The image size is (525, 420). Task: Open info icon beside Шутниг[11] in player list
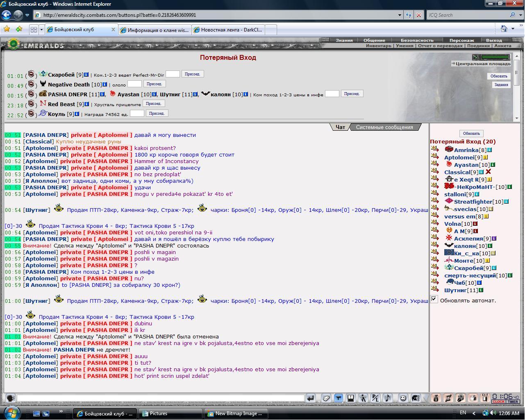tap(481, 290)
